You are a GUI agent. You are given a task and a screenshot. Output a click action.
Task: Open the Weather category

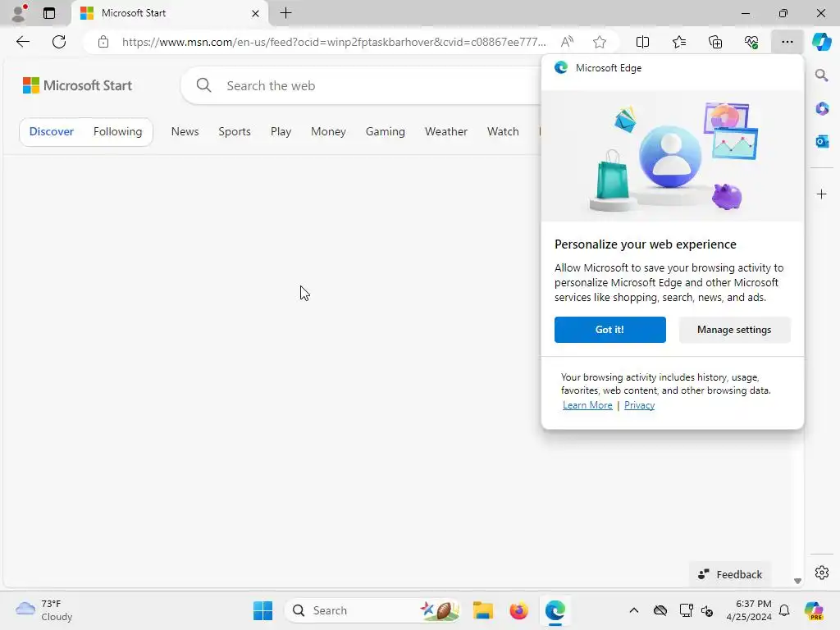[446, 132]
